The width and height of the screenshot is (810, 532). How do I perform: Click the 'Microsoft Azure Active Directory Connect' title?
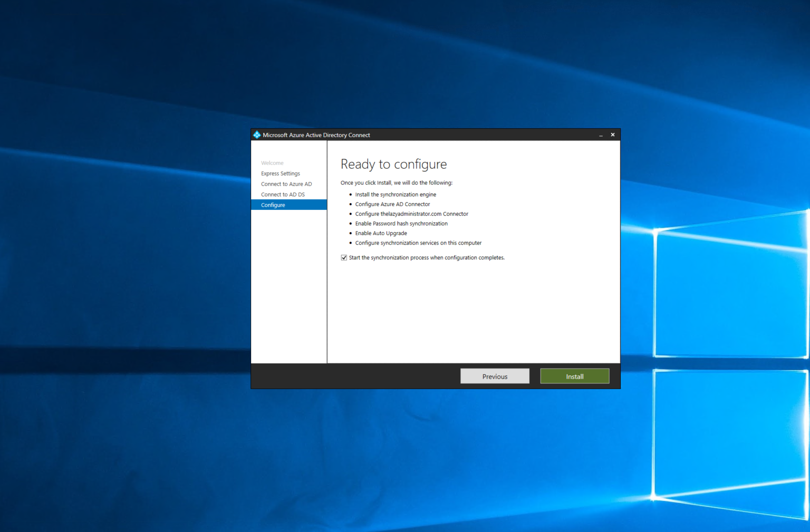(x=316, y=135)
